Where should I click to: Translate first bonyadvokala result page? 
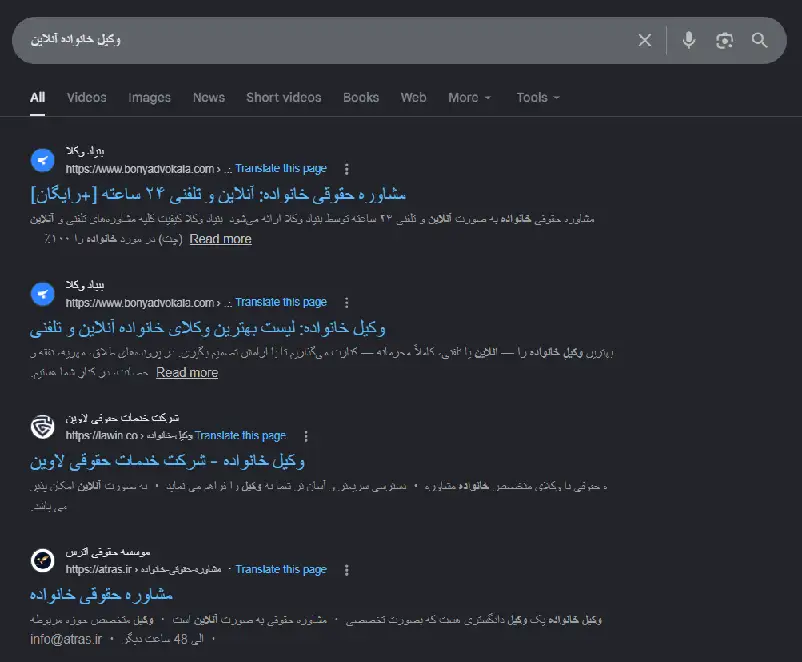coord(281,168)
